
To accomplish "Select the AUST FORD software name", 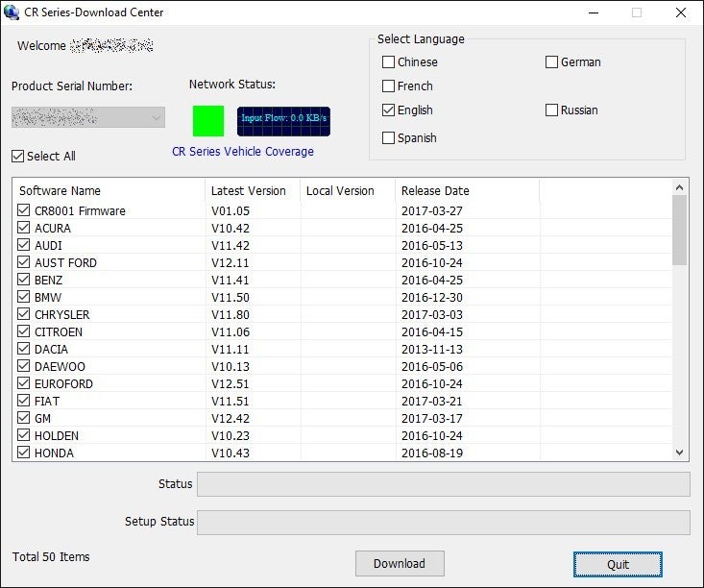I will click(x=65, y=263).
